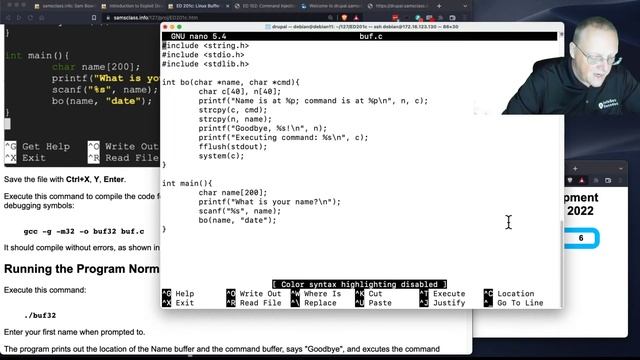Click ^J Justify in nano footer

click(442, 303)
